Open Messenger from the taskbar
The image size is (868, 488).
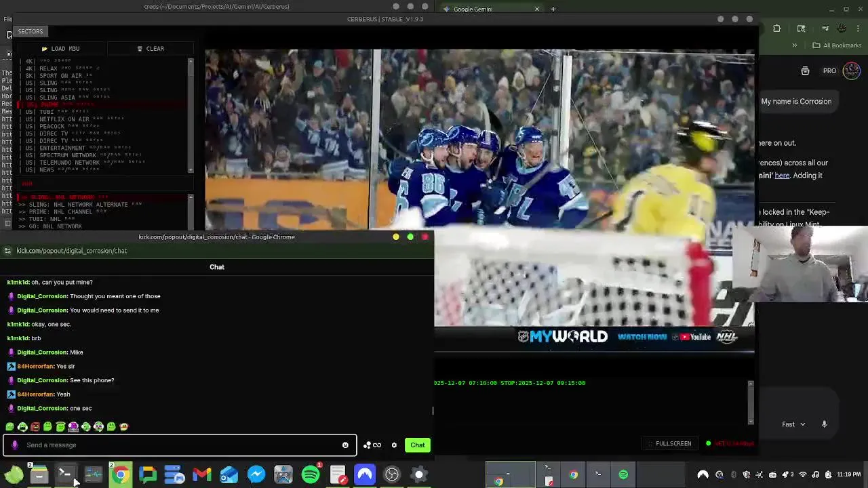[256, 474]
